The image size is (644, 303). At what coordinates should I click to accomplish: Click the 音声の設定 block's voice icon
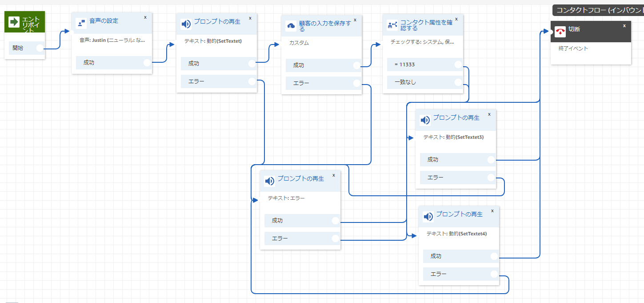pos(81,23)
